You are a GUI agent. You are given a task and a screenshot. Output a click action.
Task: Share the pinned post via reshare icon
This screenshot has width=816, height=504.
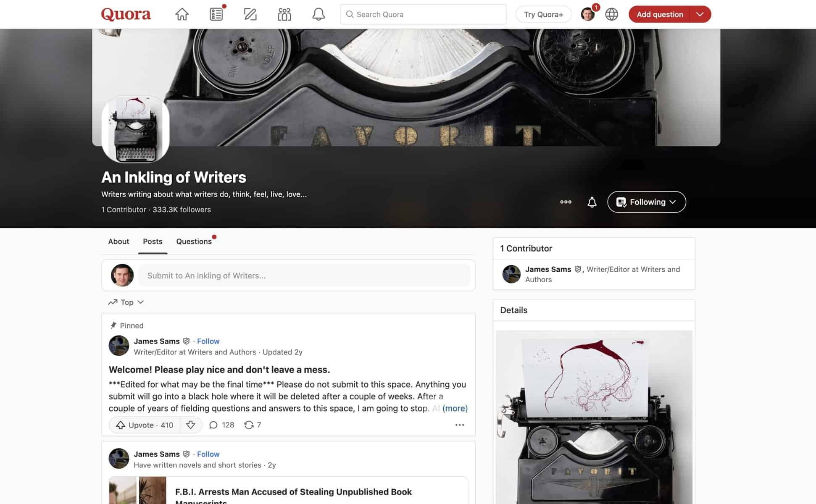click(252, 425)
